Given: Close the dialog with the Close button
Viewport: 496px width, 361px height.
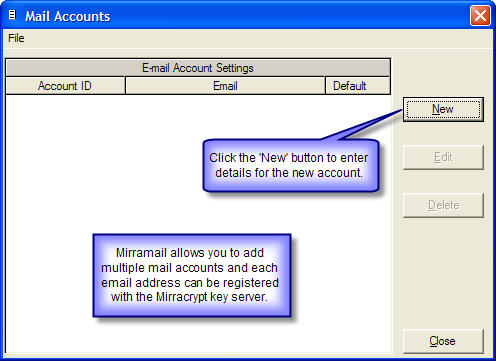Looking at the screenshot, I should (x=443, y=341).
